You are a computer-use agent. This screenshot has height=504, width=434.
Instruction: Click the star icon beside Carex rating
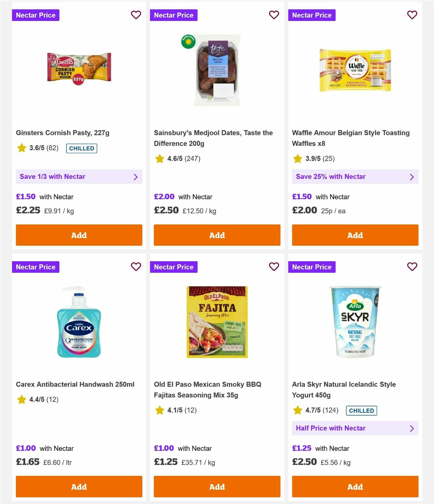(x=21, y=400)
